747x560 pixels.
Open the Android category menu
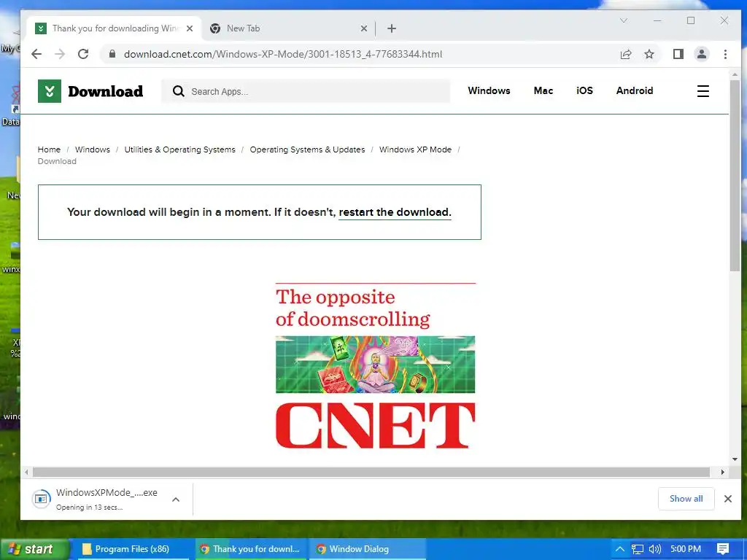[635, 90]
